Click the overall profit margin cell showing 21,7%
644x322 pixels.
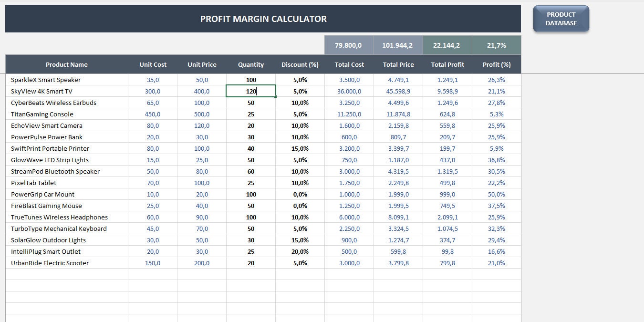tap(496, 45)
